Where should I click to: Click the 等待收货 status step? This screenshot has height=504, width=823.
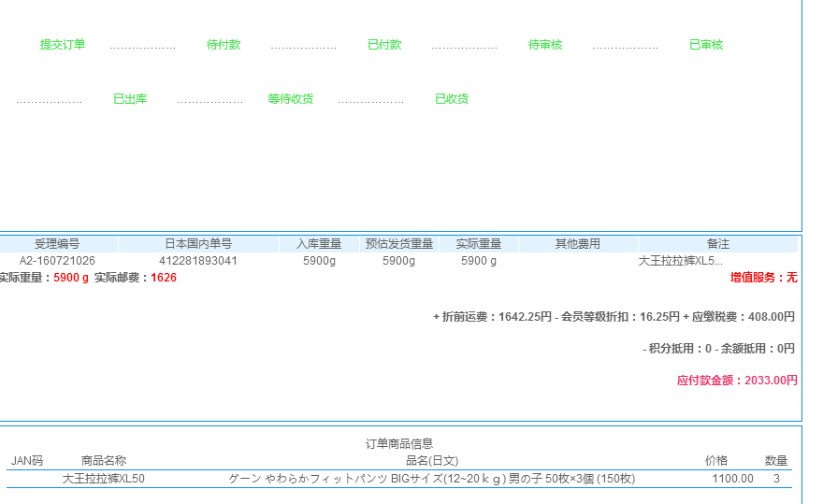pyautogui.click(x=291, y=99)
